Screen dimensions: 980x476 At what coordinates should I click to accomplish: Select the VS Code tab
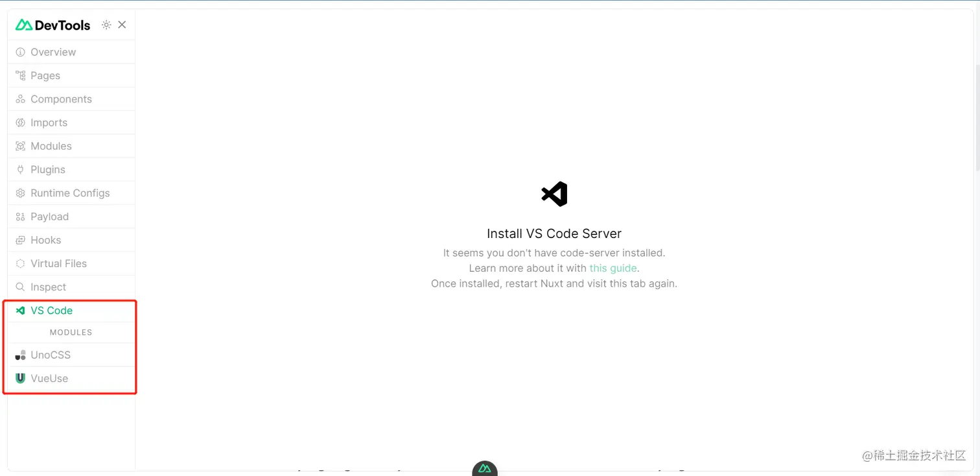click(x=71, y=311)
